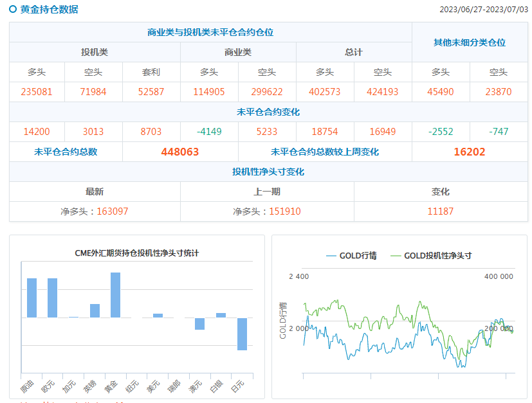This screenshot has height=403, width=532.
Task: Click the CME外汇期货持仓投机性净头寸统计 chart title
Action: pos(137,253)
